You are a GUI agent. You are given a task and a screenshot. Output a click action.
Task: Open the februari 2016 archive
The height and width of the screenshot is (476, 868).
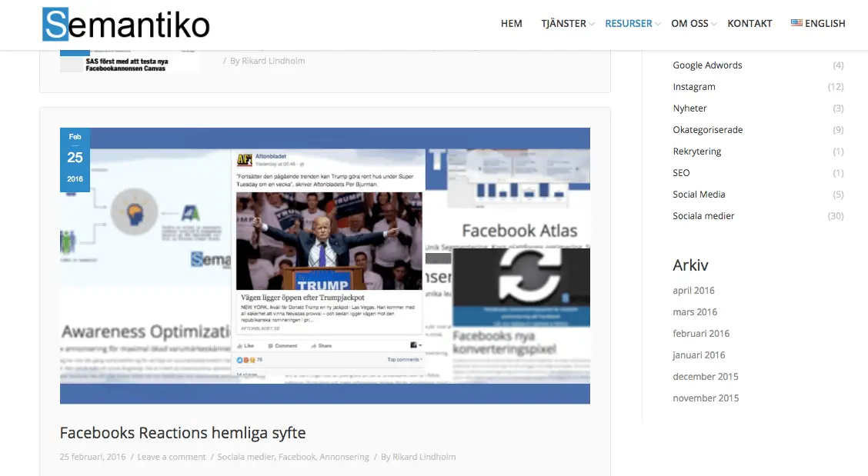701,334
